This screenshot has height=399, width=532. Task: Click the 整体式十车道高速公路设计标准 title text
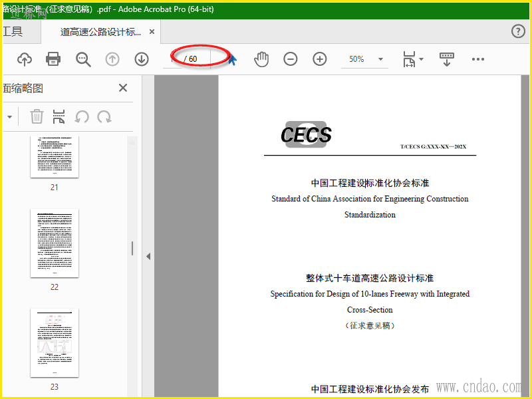click(370, 278)
